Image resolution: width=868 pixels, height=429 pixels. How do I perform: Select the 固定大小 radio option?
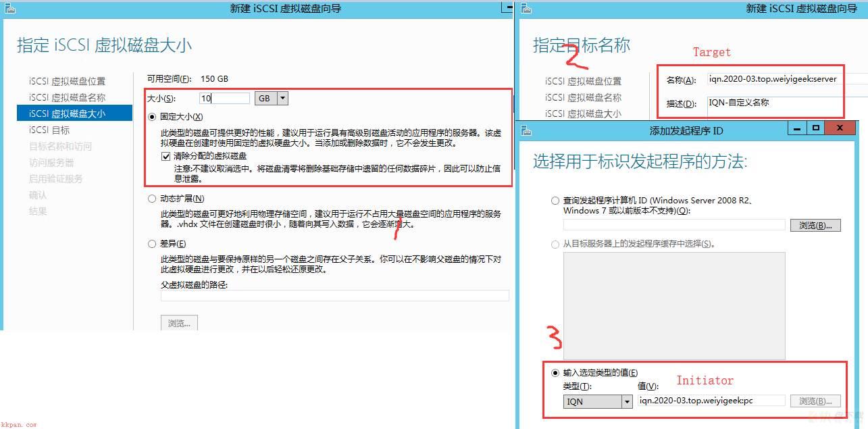pos(152,117)
